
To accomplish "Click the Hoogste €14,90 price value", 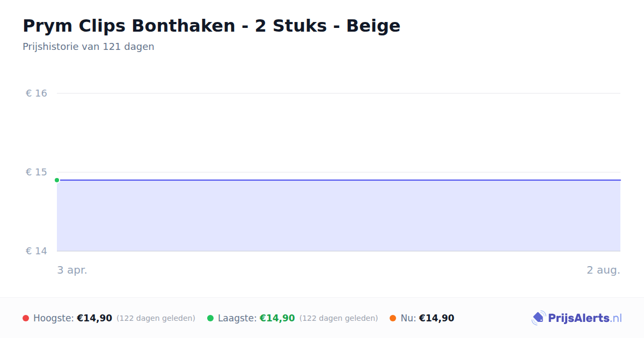I will coord(94,318).
